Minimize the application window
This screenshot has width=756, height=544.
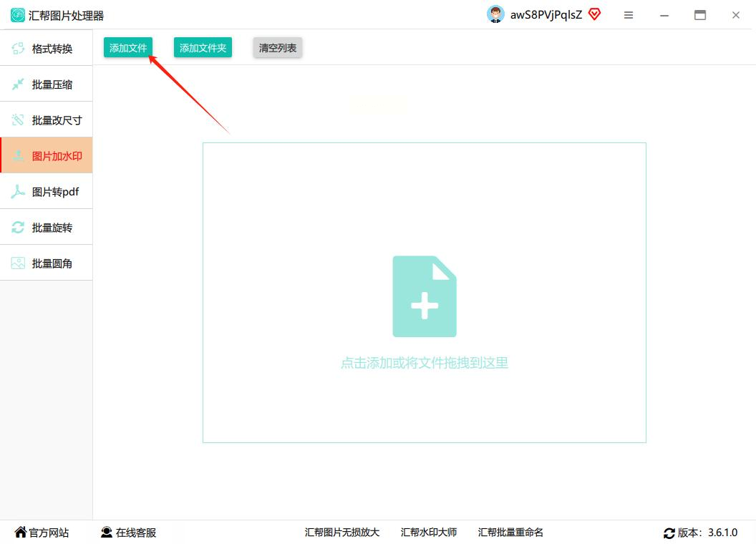[664, 15]
